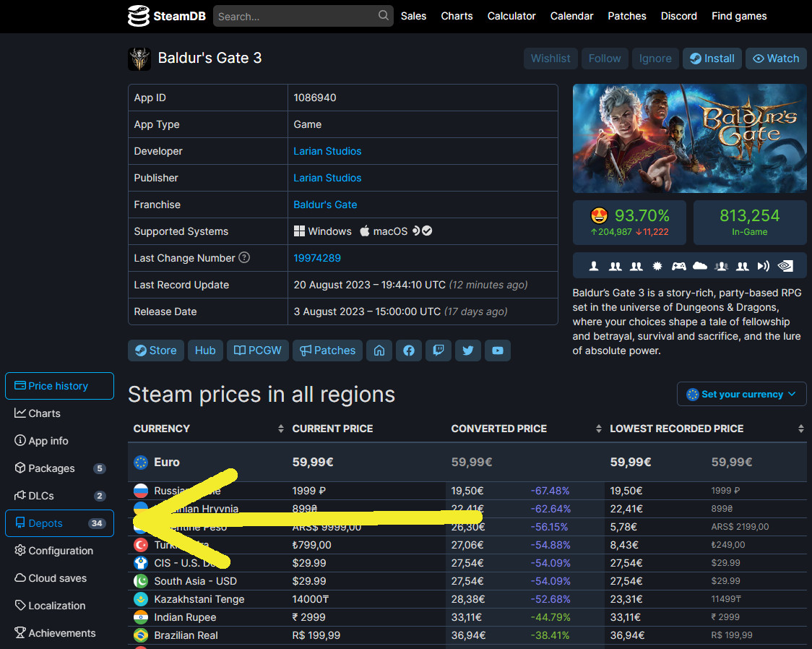Click the Follow button

(x=605, y=59)
